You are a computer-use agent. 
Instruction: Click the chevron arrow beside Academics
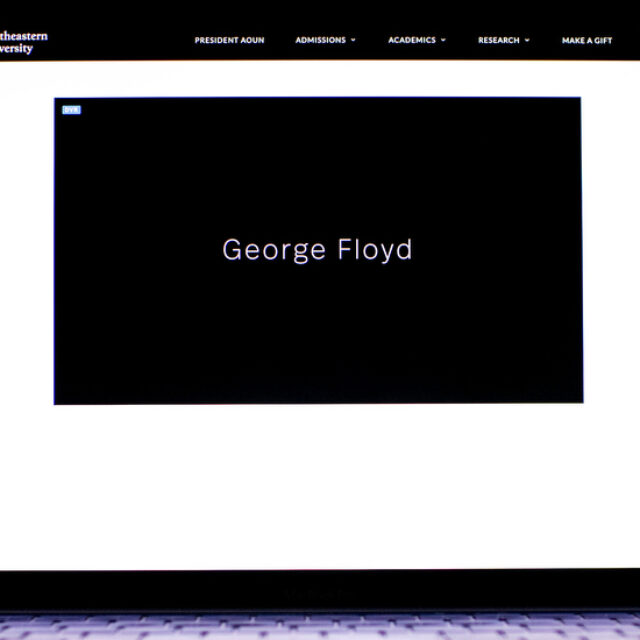[443, 41]
